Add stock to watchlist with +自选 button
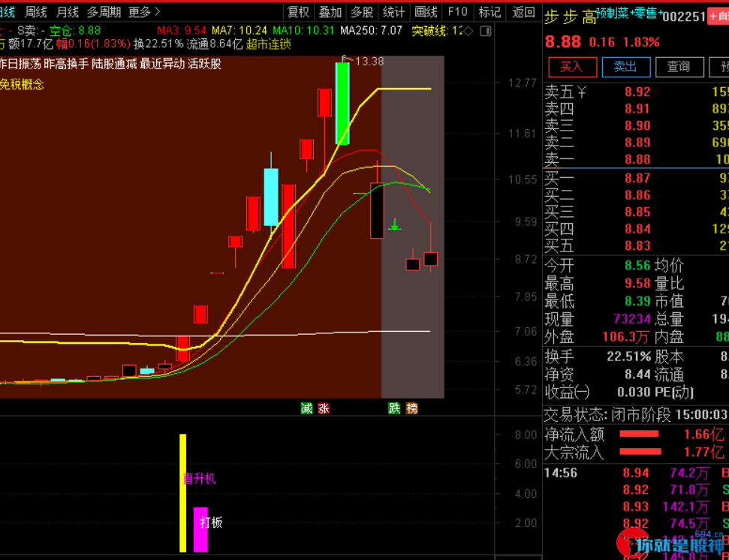This screenshot has height=560, width=729. tap(718, 17)
